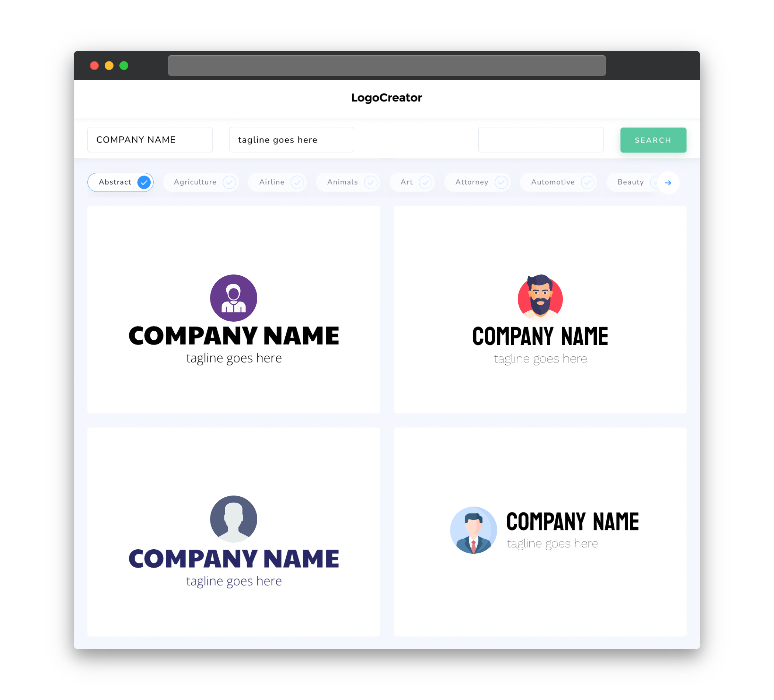Click the Agriculture category checkmark icon
The width and height of the screenshot is (774, 700).
[229, 182]
